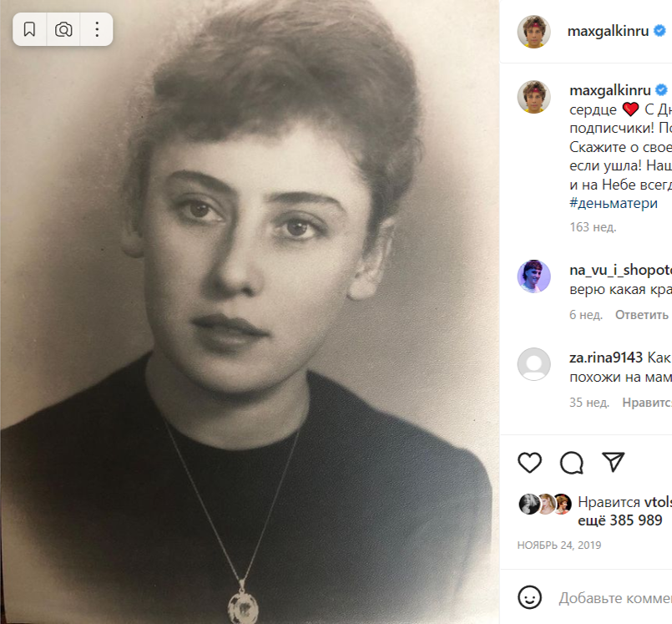Screen dimensions: 672x624
Task: Click Нравится under the za.rina9143 comment
Action: (647, 402)
